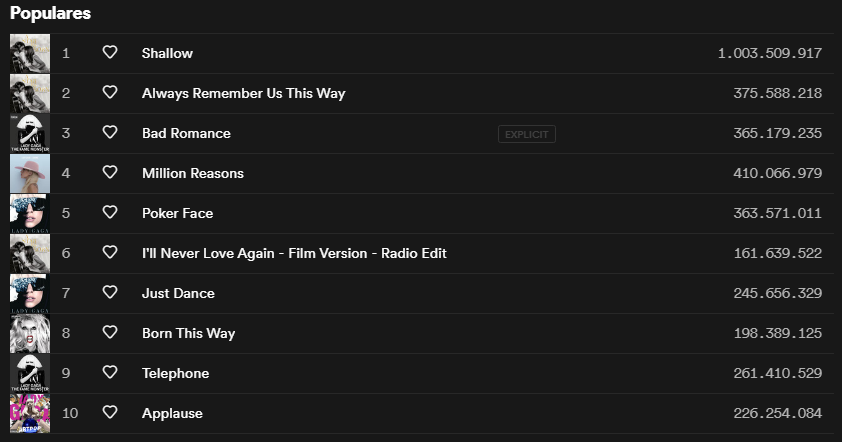Play the Poker Face track title
This screenshot has width=842, height=442.
(178, 213)
